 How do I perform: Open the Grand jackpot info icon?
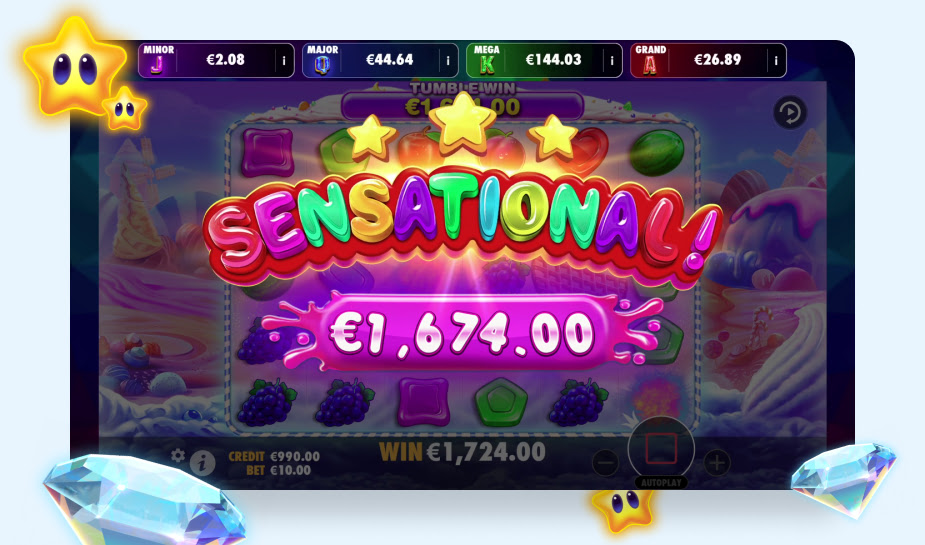(776, 61)
